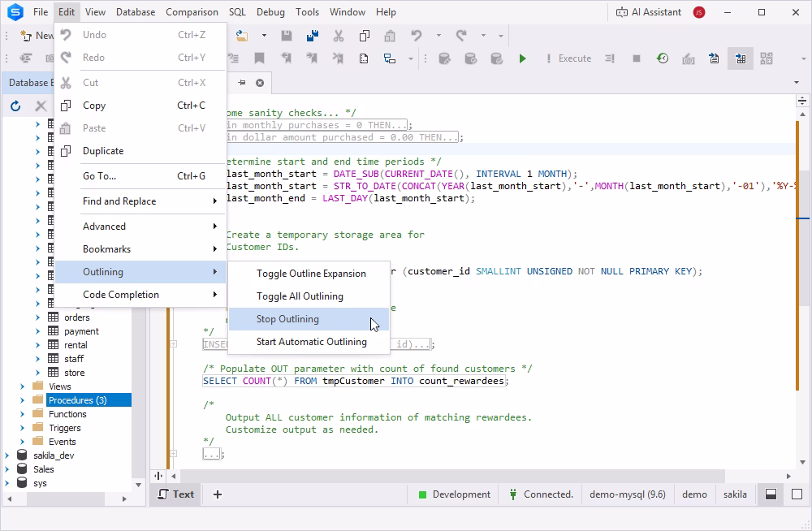Click the document outline page icon
Screen dimensions: 812x531
[364, 58]
